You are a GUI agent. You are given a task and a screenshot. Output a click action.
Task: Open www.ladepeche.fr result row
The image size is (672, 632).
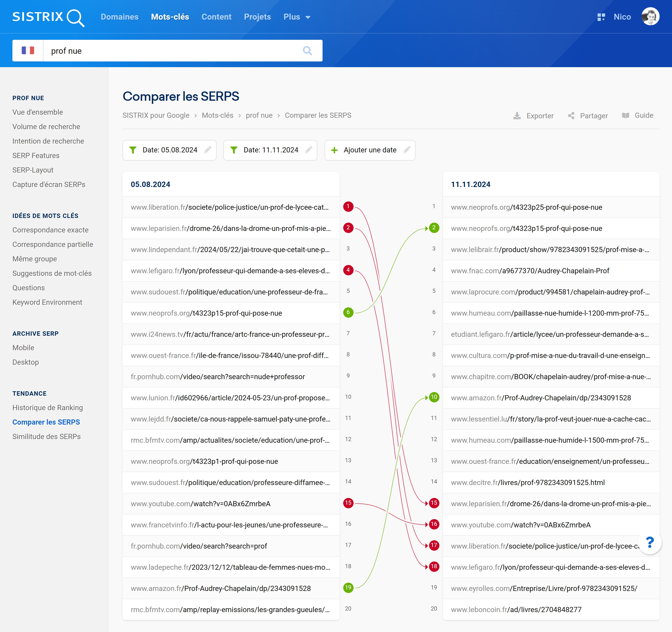coord(231,567)
